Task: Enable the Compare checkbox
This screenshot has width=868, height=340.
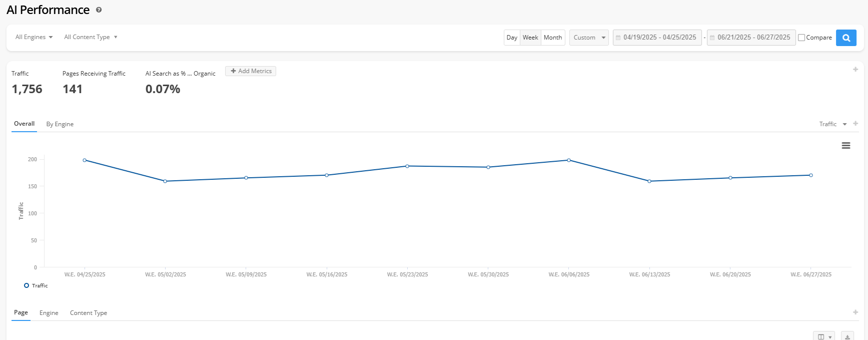Action: (801, 38)
